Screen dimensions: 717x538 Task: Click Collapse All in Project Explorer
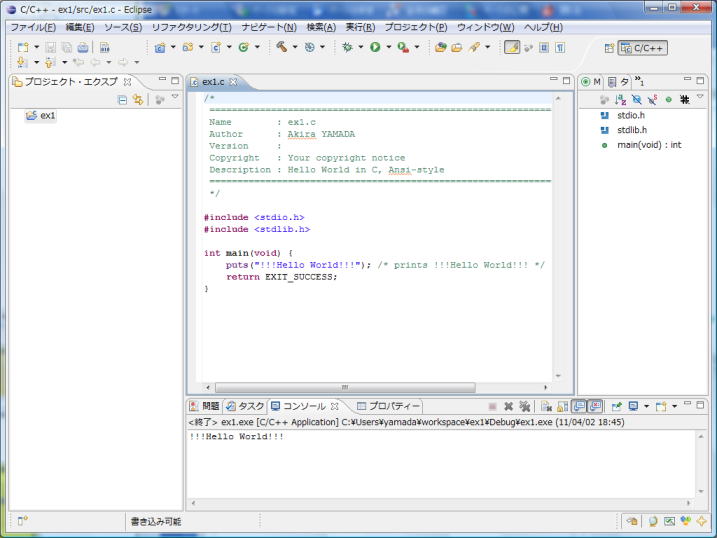click(122, 100)
